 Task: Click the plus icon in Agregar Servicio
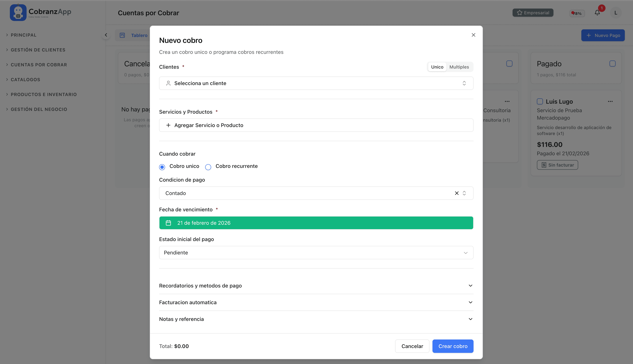click(x=168, y=125)
